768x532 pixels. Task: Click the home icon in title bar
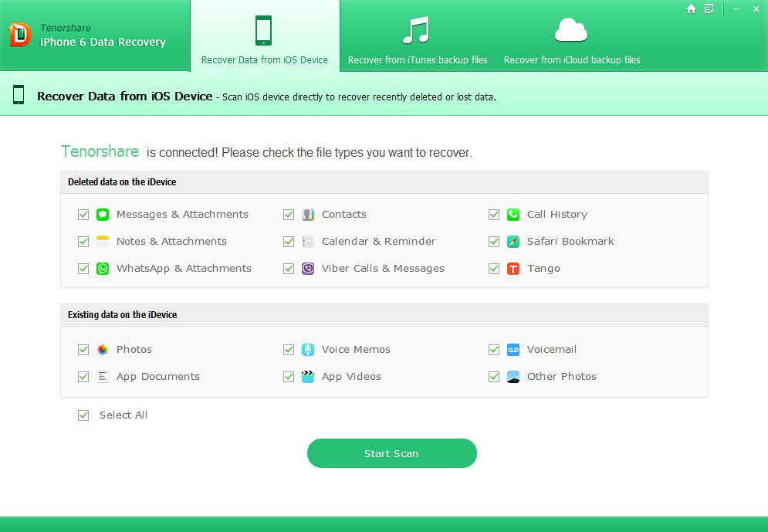[x=691, y=8]
